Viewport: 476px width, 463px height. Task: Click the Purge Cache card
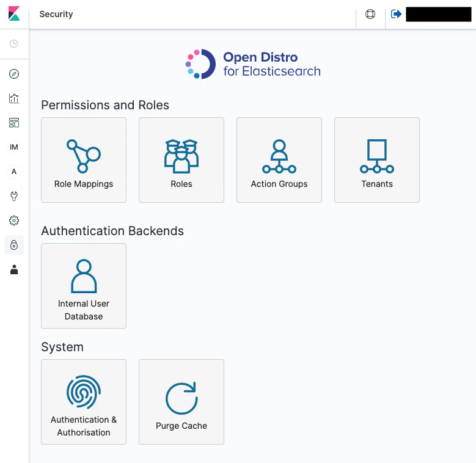[x=181, y=402]
